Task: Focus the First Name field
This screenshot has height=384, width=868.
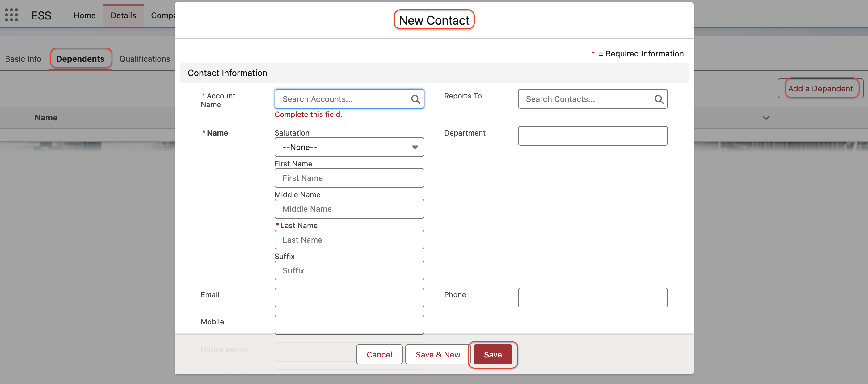Action: [x=349, y=178]
